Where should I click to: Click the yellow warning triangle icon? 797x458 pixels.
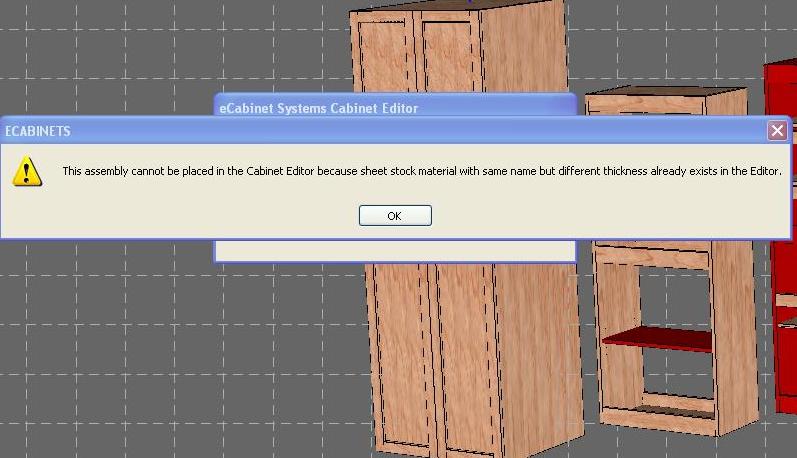27,171
